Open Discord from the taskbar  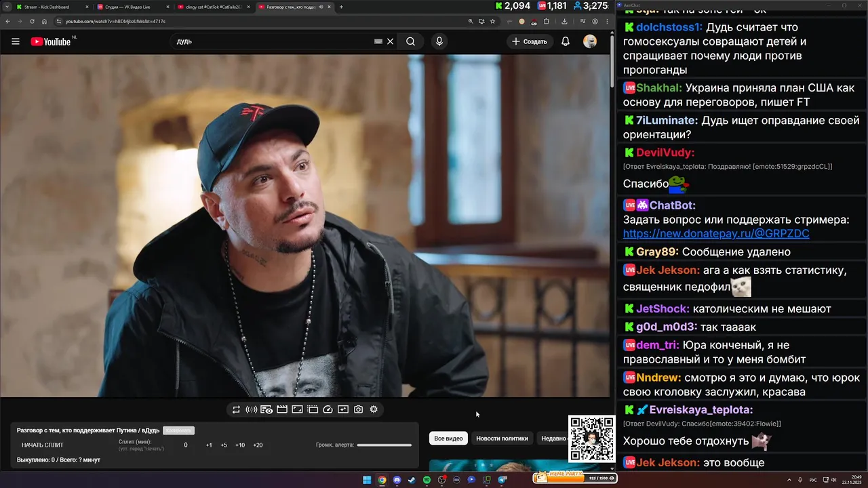coord(397,480)
